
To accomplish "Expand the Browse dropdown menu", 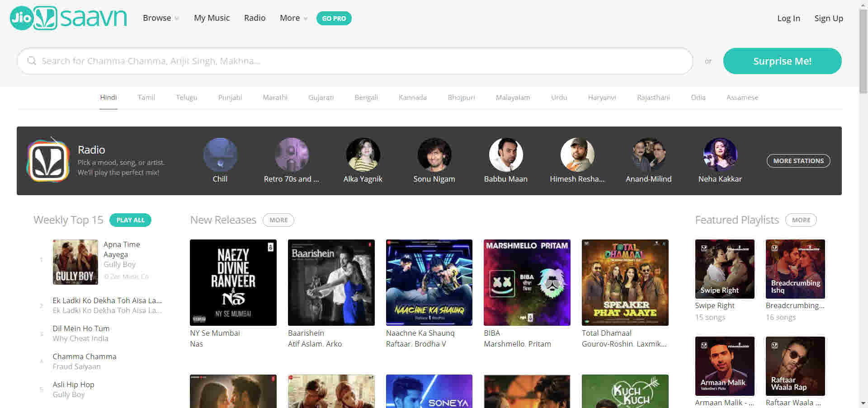I will pyautogui.click(x=160, y=18).
